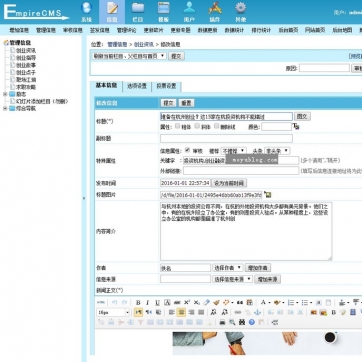Open the font color A dropdown arrow

point(269,303)
